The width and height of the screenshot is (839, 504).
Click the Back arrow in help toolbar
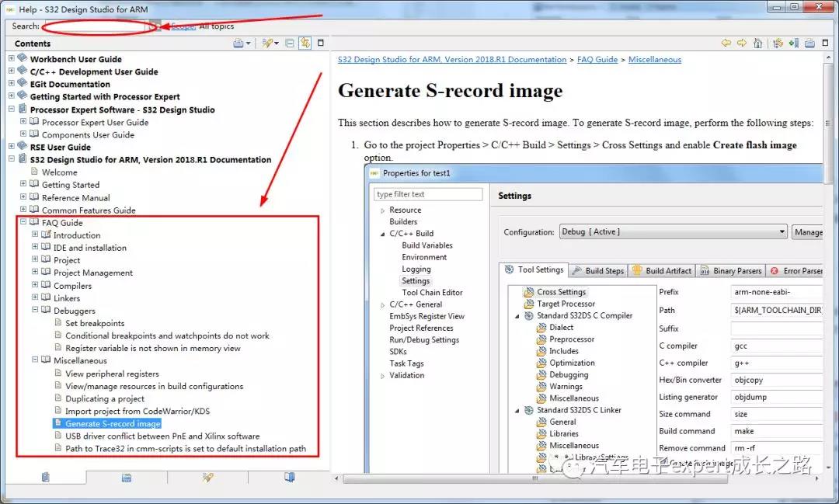(726, 43)
